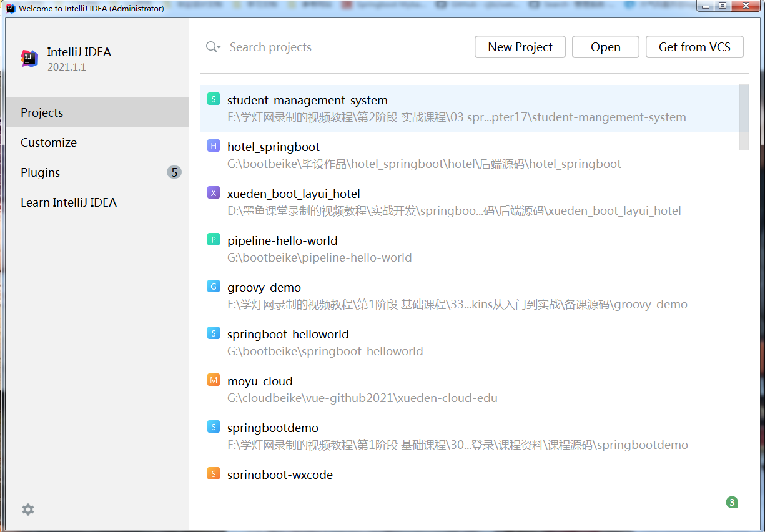Open springbootdemo project
The image size is (765, 532).
click(x=470, y=436)
